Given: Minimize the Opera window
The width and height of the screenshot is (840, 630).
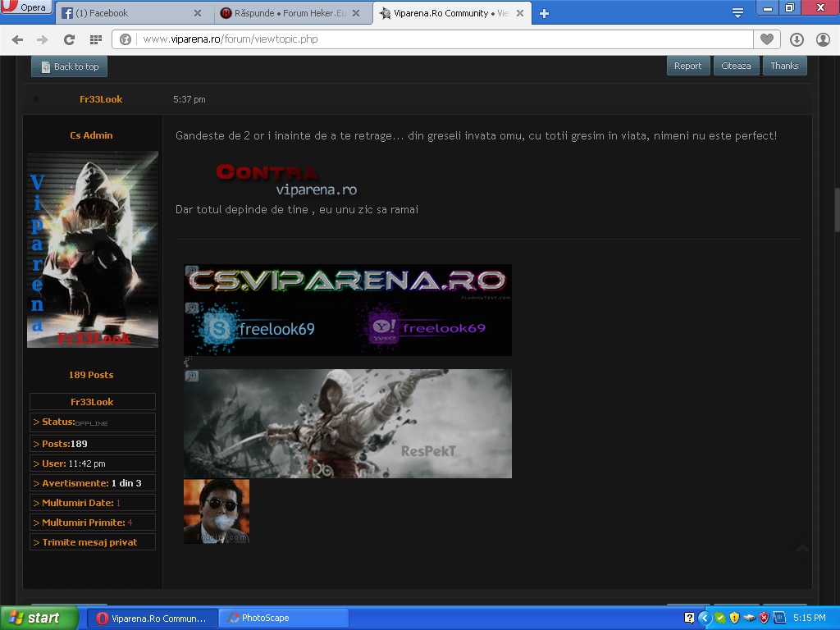Looking at the screenshot, I should click(768, 7).
